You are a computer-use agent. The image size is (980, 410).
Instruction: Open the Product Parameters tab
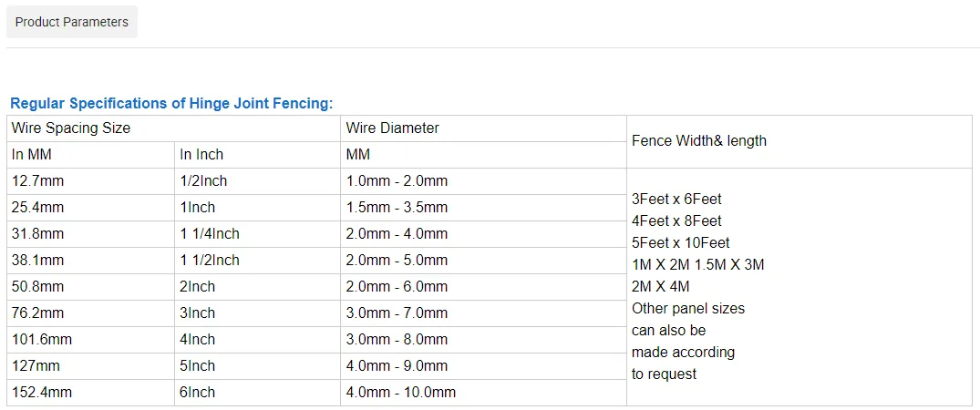click(72, 22)
